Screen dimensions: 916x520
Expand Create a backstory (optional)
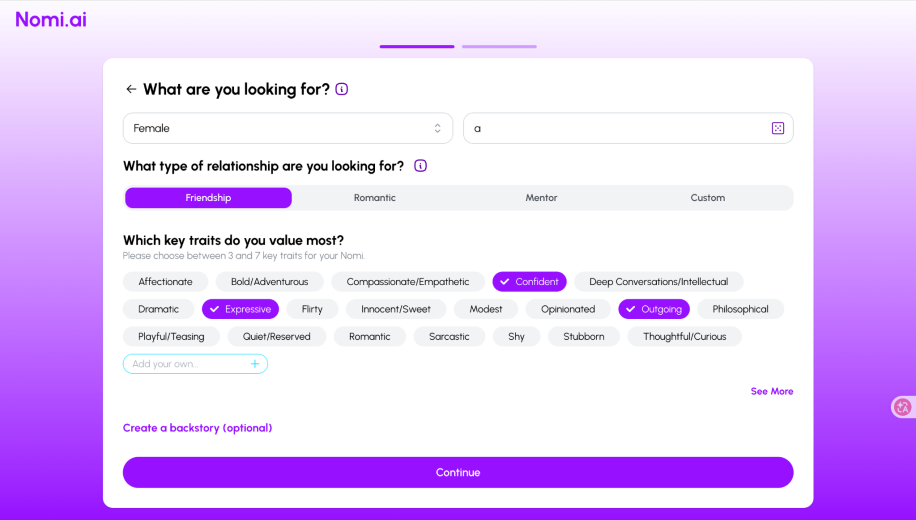pyautogui.click(x=197, y=428)
